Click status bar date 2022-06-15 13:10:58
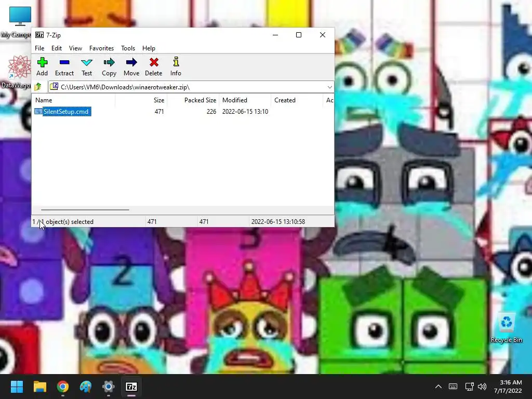532x399 pixels. coord(278,221)
